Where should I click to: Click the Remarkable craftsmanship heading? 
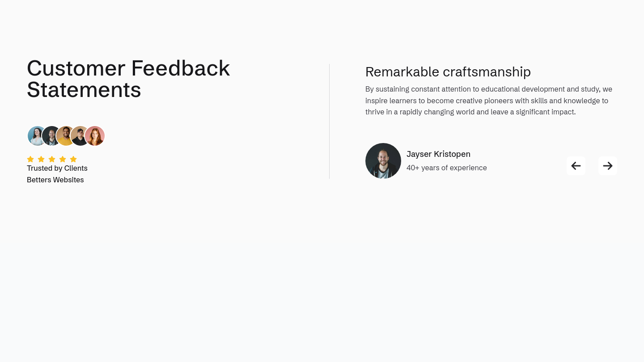[448, 72]
